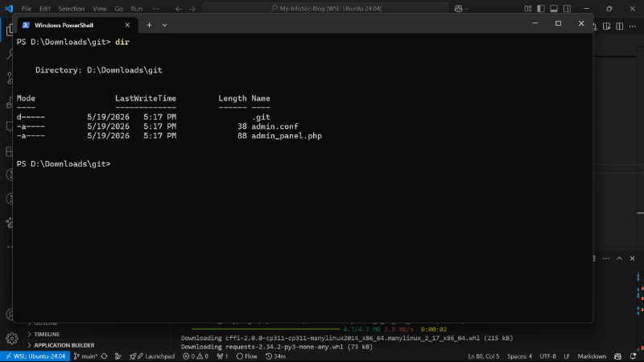Screen dimensions: 644x362
Task: Maximize the PowerShell window
Action: click(558, 23)
